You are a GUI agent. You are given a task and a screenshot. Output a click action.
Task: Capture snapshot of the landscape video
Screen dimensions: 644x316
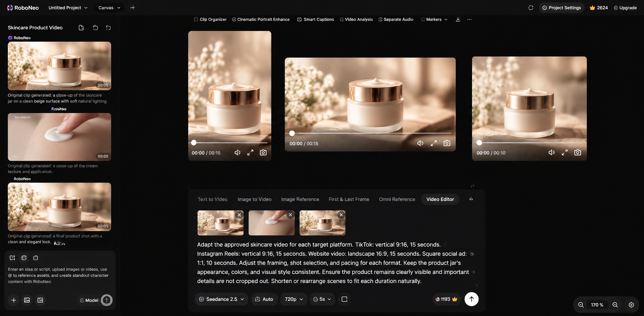point(447,143)
